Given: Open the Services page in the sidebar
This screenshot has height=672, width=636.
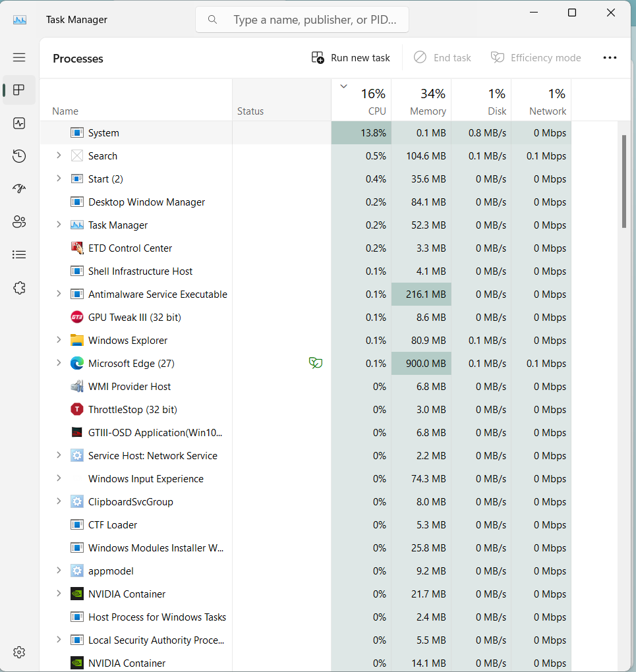Looking at the screenshot, I should (19, 288).
